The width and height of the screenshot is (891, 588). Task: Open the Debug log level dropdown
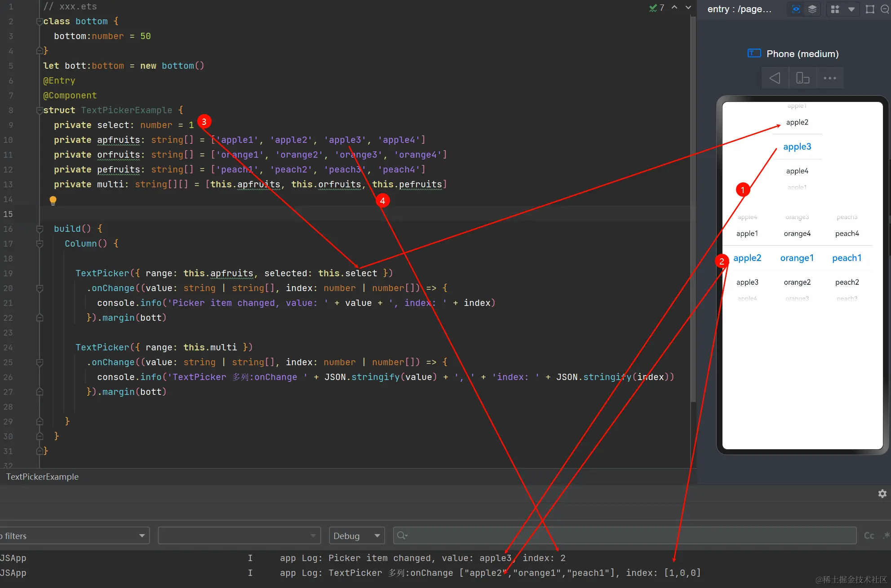(357, 535)
